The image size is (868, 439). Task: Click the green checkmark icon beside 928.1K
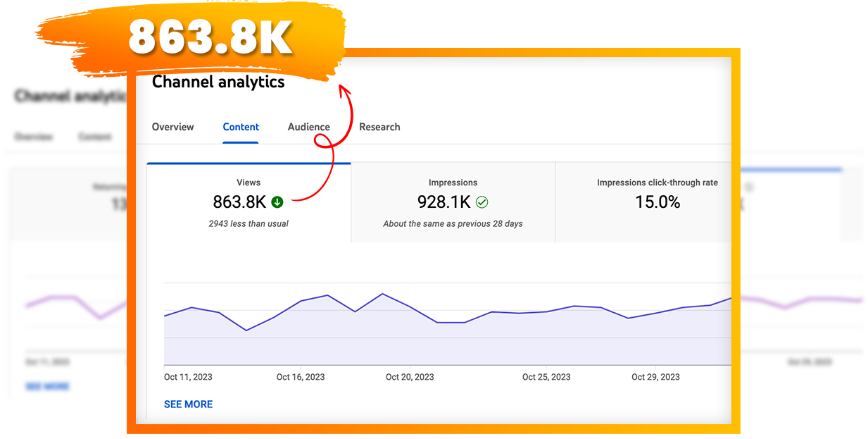[x=482, y=202]
